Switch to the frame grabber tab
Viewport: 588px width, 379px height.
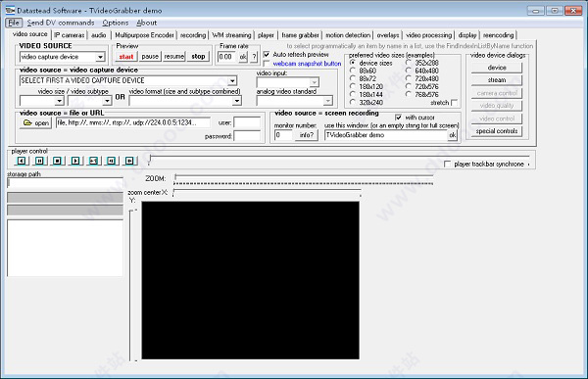point(300,35)
